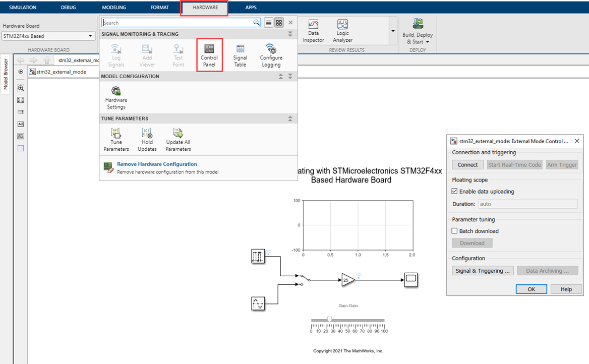Switch to the Modeling tab
Screen dimensions: 589x364
coord(114,8)
